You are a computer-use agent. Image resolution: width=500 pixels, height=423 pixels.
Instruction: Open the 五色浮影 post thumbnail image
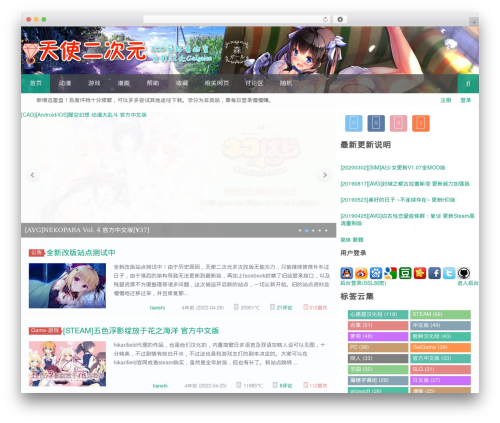click(67, 364)
